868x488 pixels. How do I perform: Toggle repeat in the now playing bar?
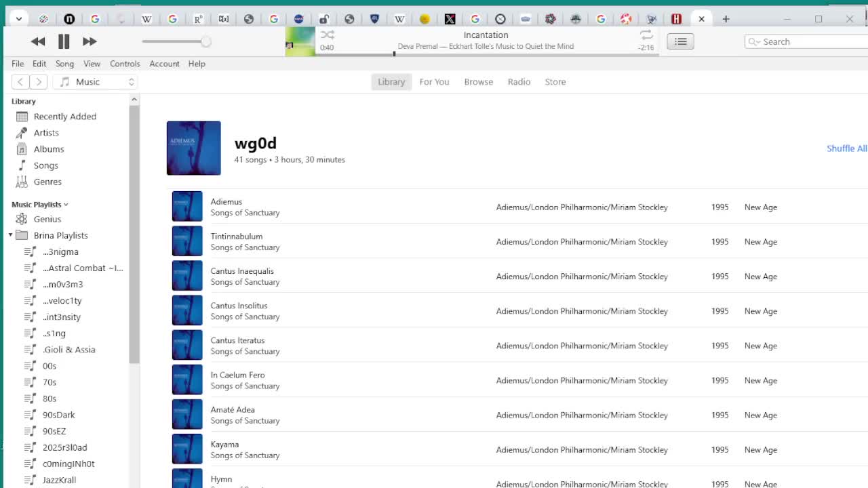pyautogui.click(x=646, y=35)
